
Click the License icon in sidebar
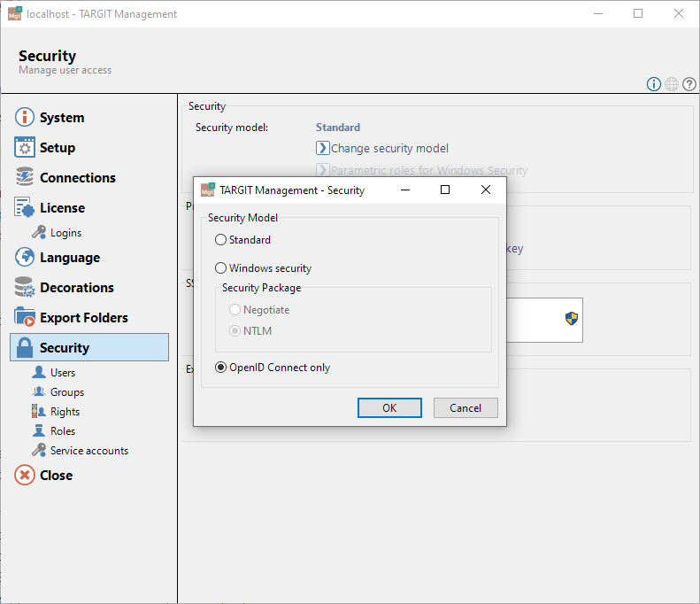tap(25, 207)
